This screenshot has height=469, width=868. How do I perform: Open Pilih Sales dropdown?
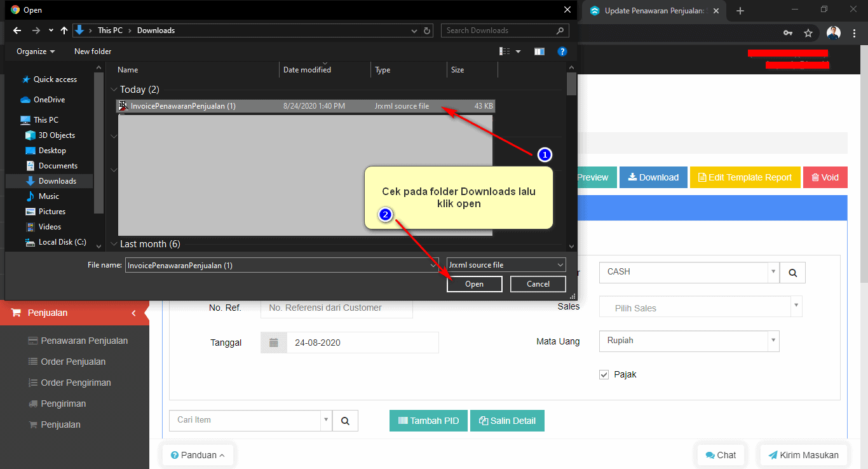coord(700,307)
